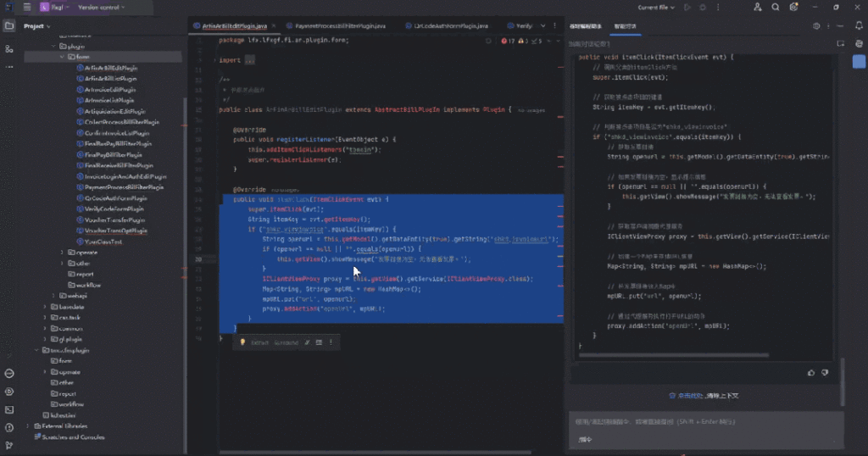Expand the External Libraries node

coord(27,425)
